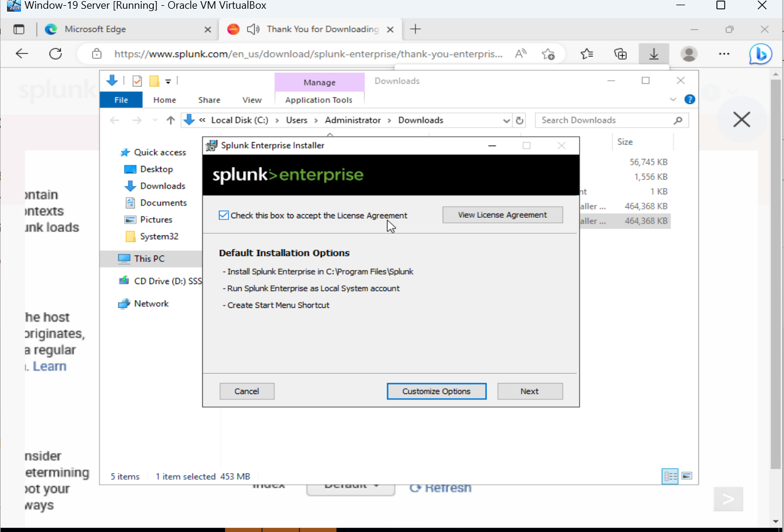
Task: Open the Collections icon in Edge toolbar
Action: (620, 54)
